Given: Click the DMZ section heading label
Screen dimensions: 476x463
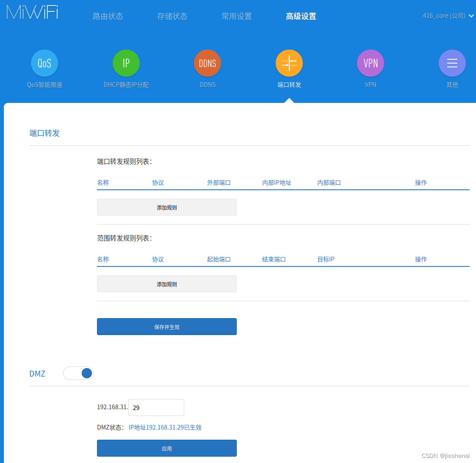Looking at the screenshot, I should click(x=37, y=374).
